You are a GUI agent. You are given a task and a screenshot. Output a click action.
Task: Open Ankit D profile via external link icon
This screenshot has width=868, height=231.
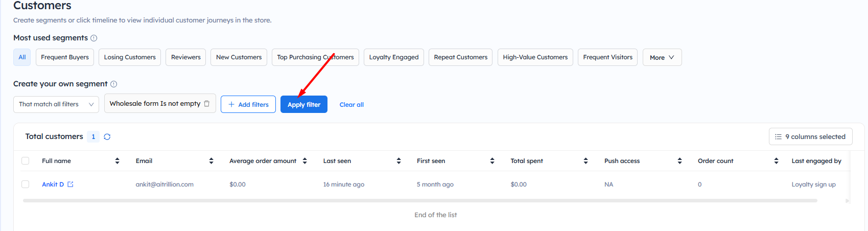click(x=71, y=184)
